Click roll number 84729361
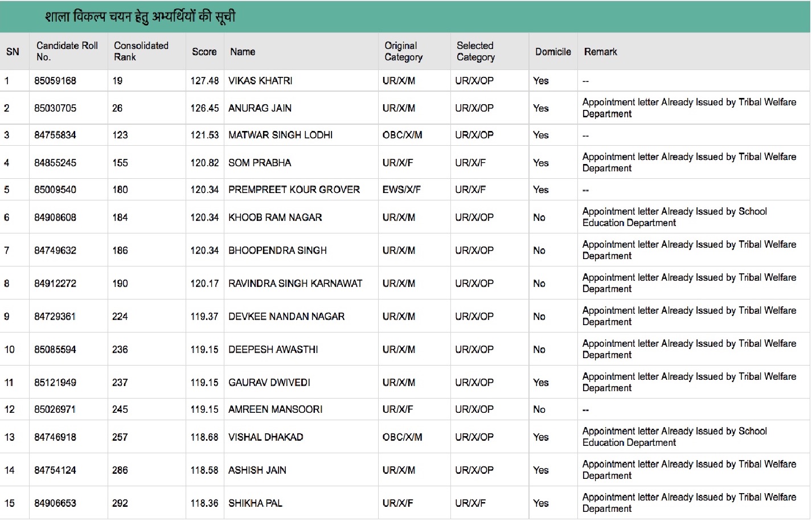 (55, 317)
